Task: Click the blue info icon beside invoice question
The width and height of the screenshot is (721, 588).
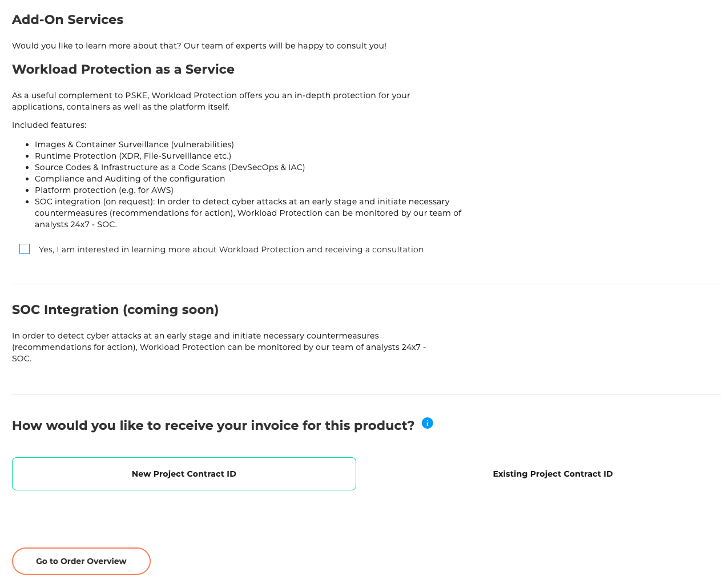Action: pyautogui.click(x=427, y=423)
